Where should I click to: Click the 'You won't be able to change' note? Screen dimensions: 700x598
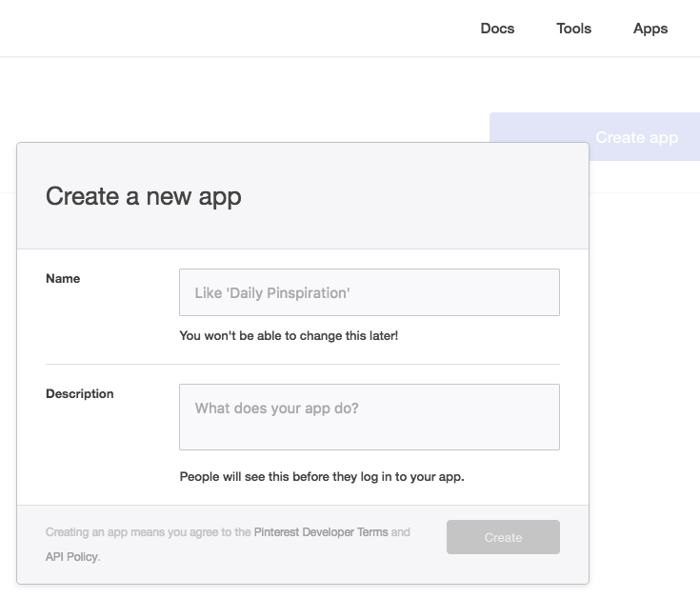289,335
